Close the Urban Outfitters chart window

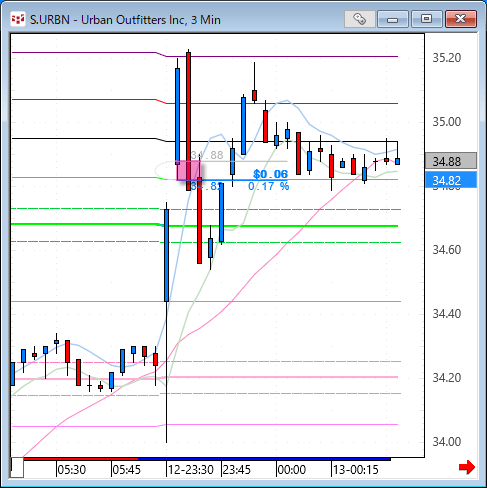pyautogui.click(x=461, y=19)
